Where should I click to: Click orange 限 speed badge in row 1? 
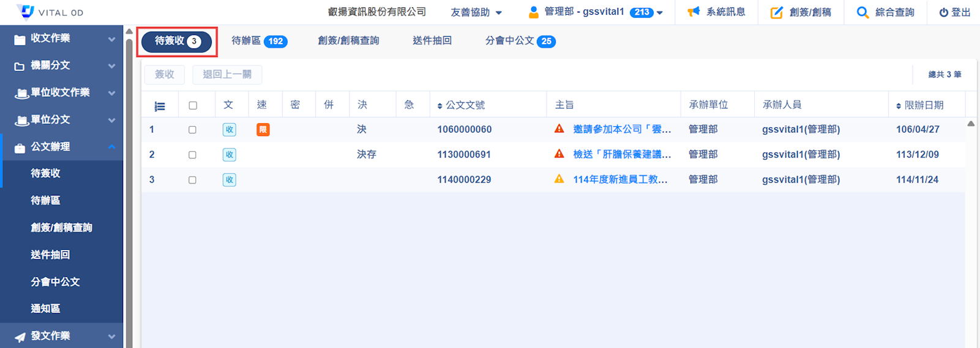point(263,130)
